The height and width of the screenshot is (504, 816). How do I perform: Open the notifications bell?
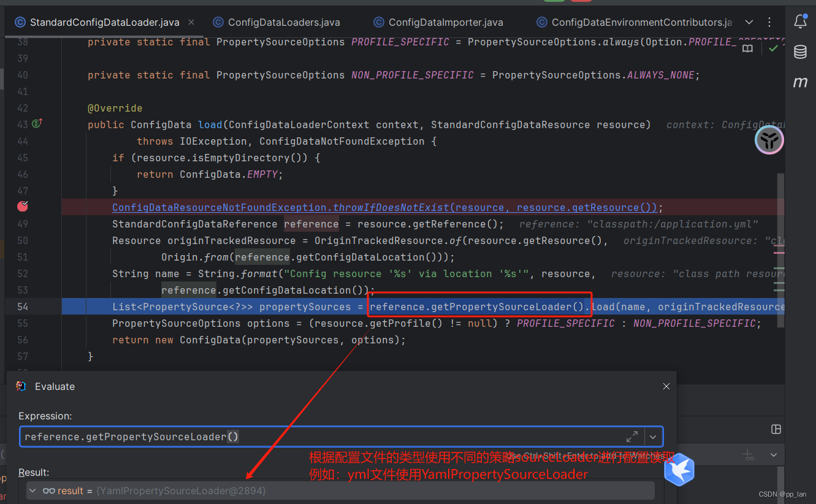801,21
